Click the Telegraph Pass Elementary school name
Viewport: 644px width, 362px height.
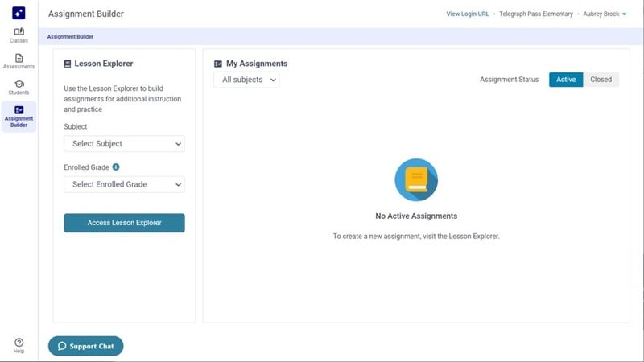(x=536, y=14)
